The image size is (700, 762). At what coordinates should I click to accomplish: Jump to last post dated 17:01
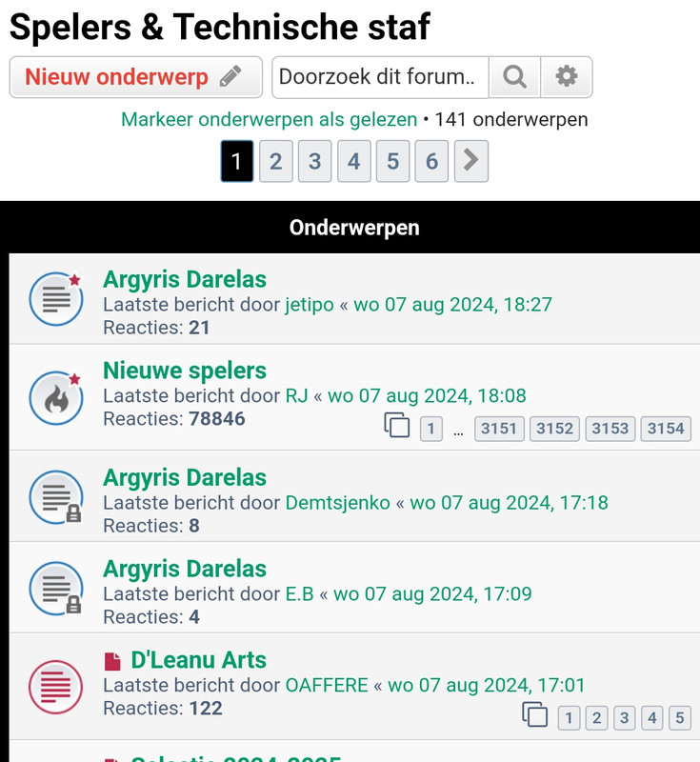pyautogui.click(x=487, y=686)
